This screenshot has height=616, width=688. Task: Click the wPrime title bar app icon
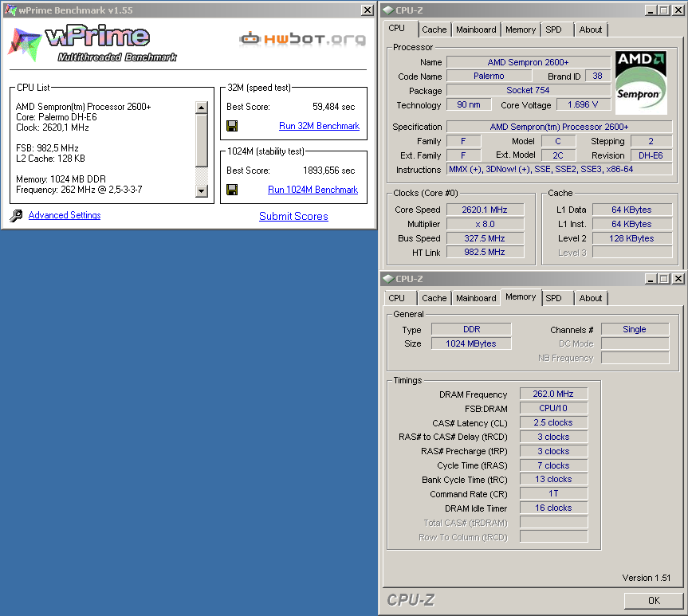click(10, 10)
